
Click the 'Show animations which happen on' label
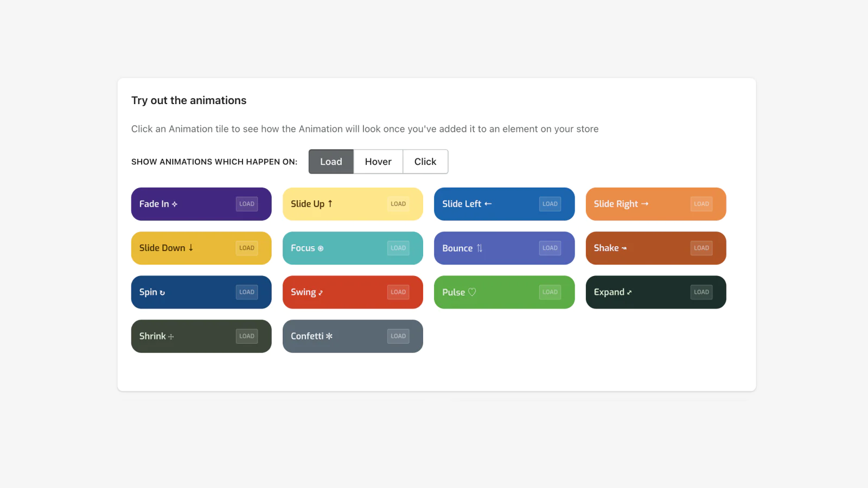point(214,162)
